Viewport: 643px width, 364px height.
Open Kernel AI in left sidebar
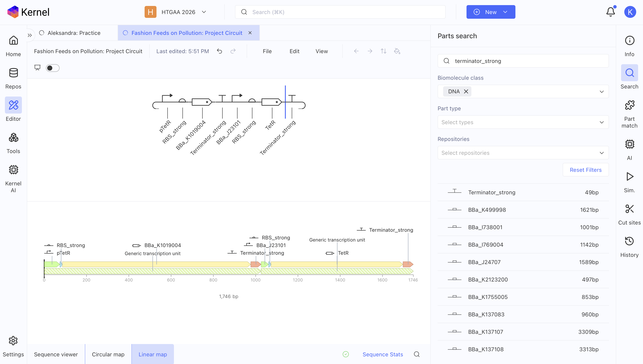click(x=13, y=170)
